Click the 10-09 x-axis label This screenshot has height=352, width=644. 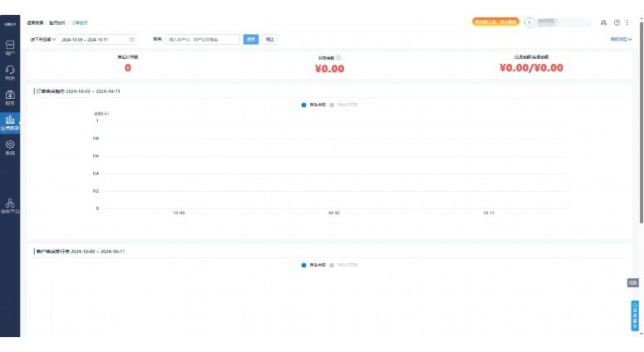(x=179, y=213)
